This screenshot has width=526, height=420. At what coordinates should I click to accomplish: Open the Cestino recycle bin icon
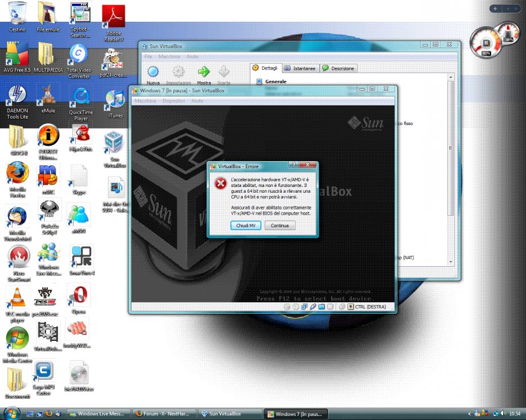tap(17, 17)
